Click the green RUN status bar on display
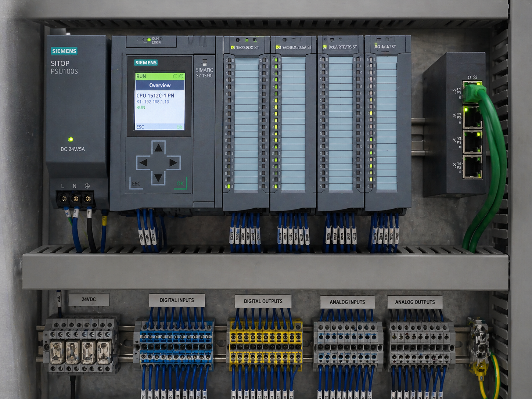Image resolution: width=532 pixels, height=399 pixels. coord(159,76)
